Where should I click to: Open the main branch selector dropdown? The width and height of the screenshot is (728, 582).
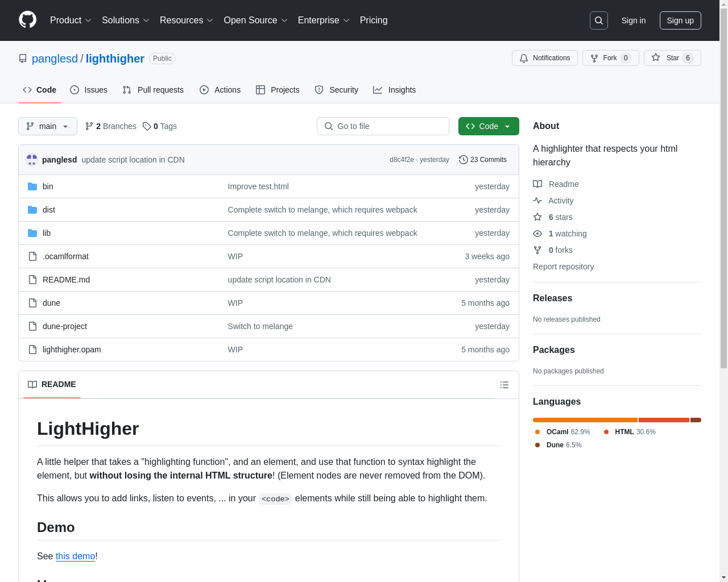click(x=48, y=126)
